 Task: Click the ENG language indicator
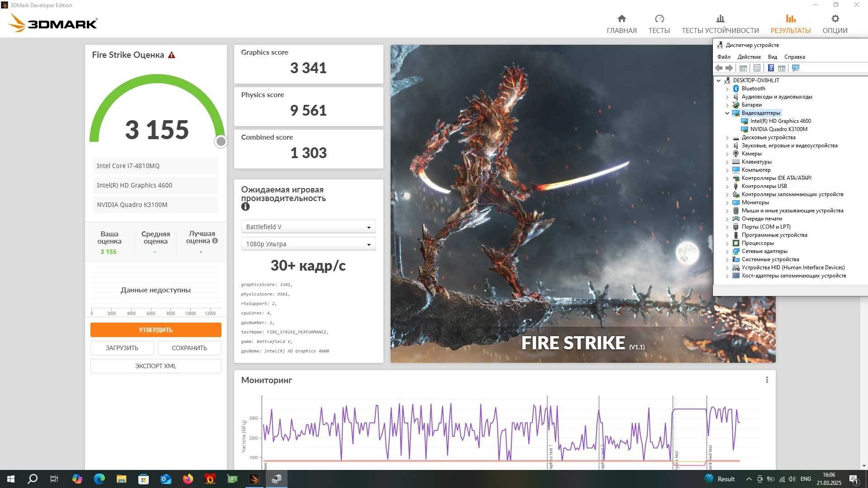coord(806,479)
